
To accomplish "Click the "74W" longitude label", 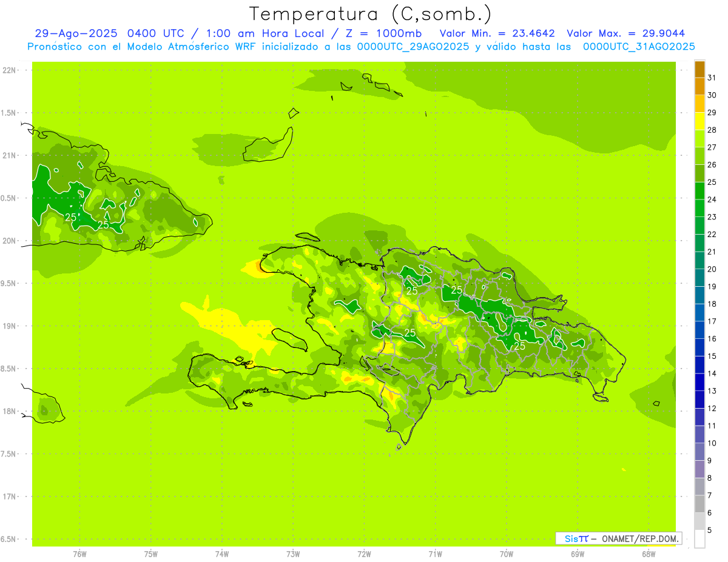I will click(222, 554).
